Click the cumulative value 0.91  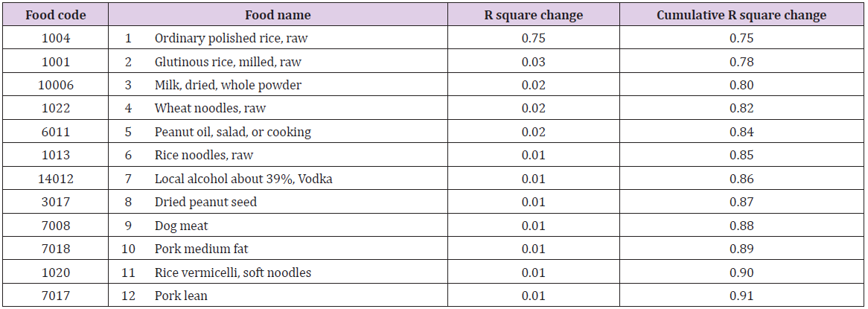tap(741, 296)
